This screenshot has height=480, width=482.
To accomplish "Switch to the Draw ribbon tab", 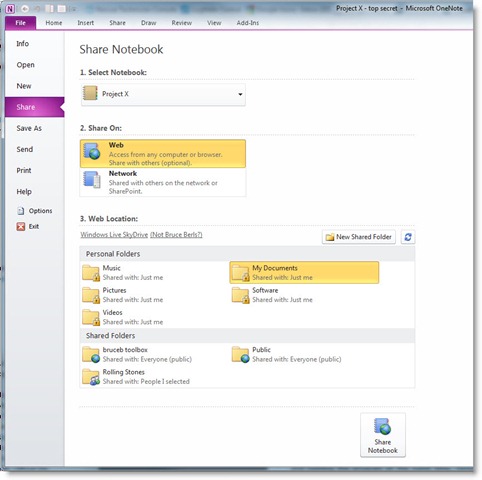I will pos(148,23).
